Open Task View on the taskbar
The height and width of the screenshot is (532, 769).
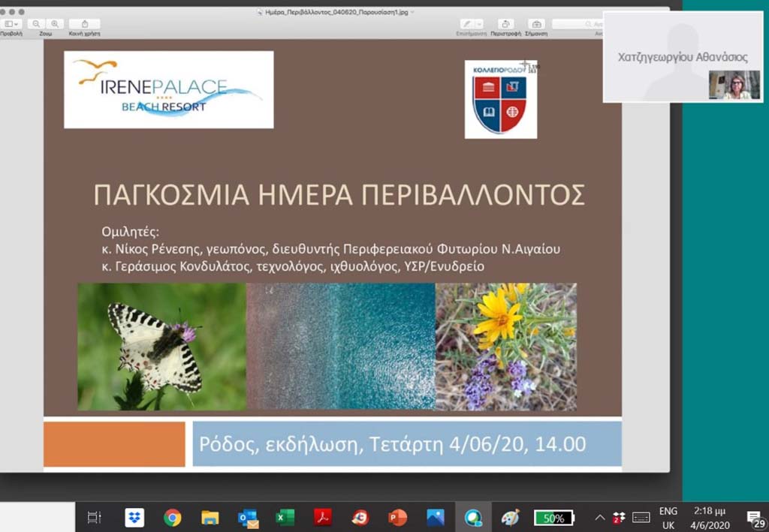click(94, 517)
